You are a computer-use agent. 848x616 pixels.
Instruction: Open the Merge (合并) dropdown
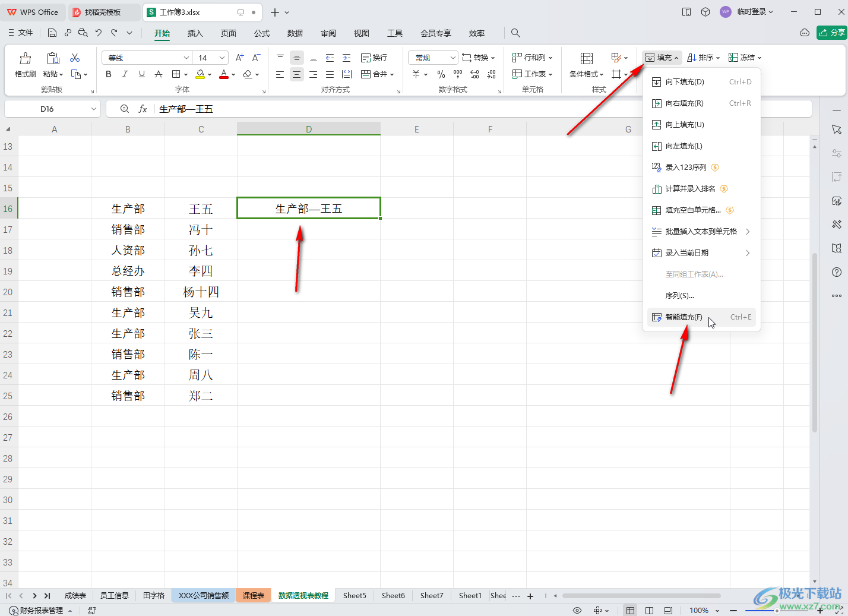pos(378,74)
